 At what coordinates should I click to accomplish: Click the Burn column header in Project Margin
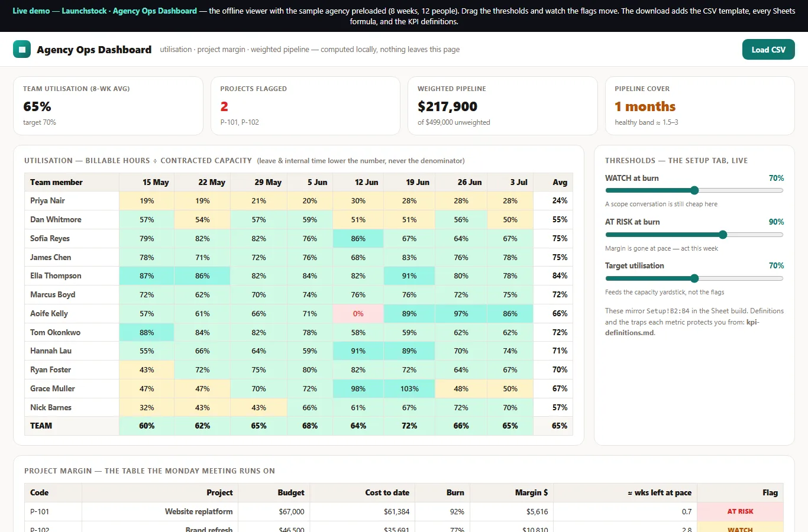click(x=455, y=492)
